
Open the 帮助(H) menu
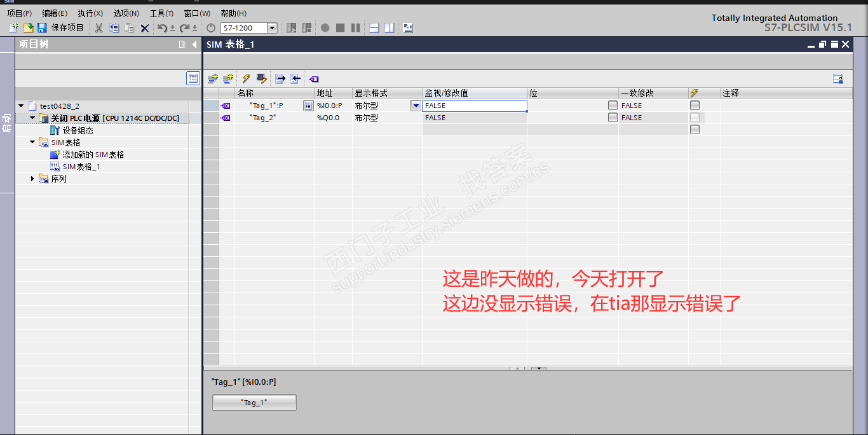[234, 13]
